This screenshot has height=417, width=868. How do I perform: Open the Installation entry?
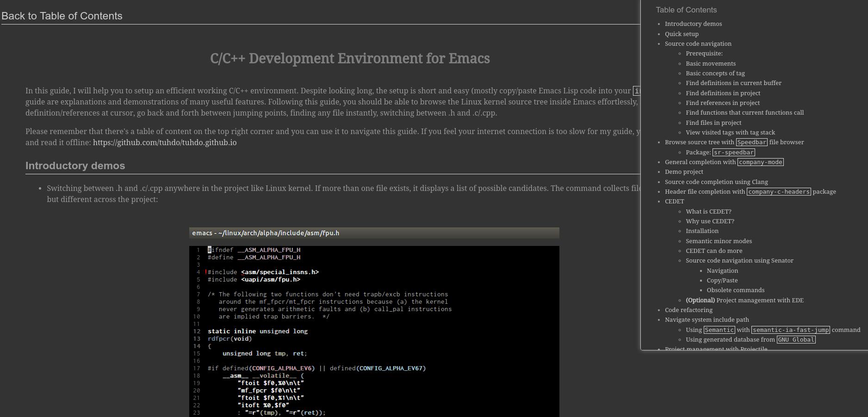pos(702,231)
